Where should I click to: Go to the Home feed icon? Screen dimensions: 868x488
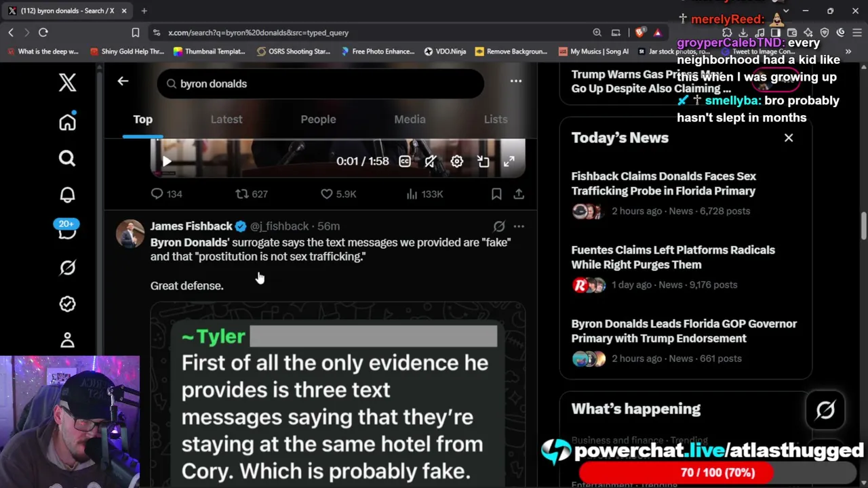point(67,122)
